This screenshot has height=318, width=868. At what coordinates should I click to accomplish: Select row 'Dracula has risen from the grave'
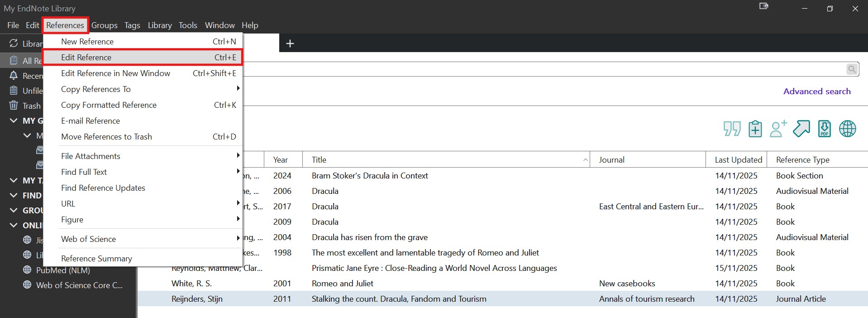click(555, 237)
